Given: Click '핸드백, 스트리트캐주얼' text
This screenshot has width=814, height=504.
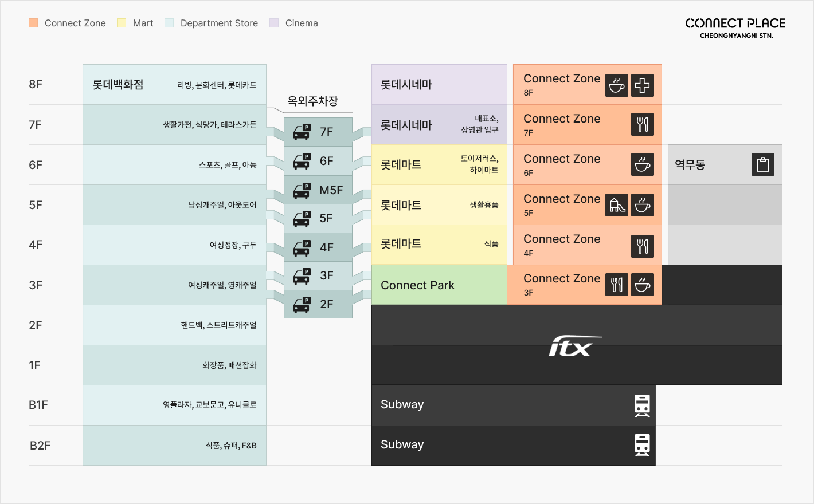Looking at the screenshot, I should [219, 325].
